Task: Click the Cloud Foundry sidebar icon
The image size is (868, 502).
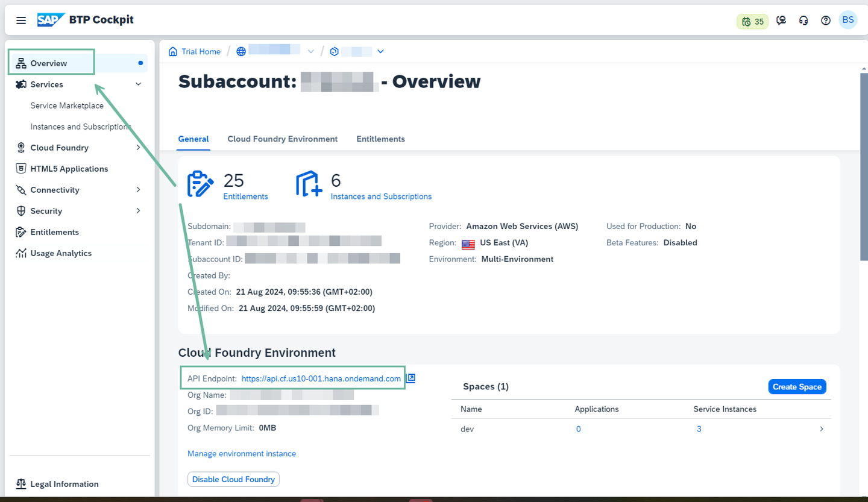Action: click(x=20, y=148)
